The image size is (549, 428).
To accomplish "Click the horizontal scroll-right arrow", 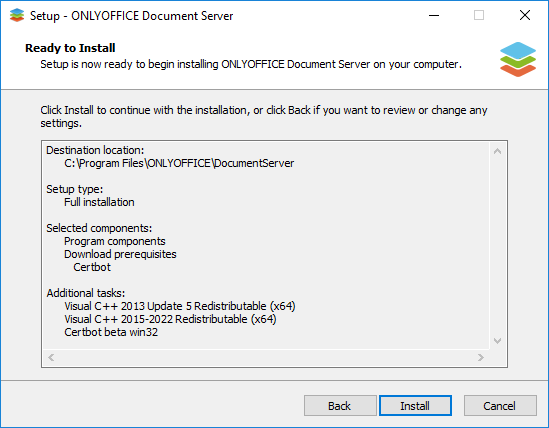I will (x=481, y=357).
